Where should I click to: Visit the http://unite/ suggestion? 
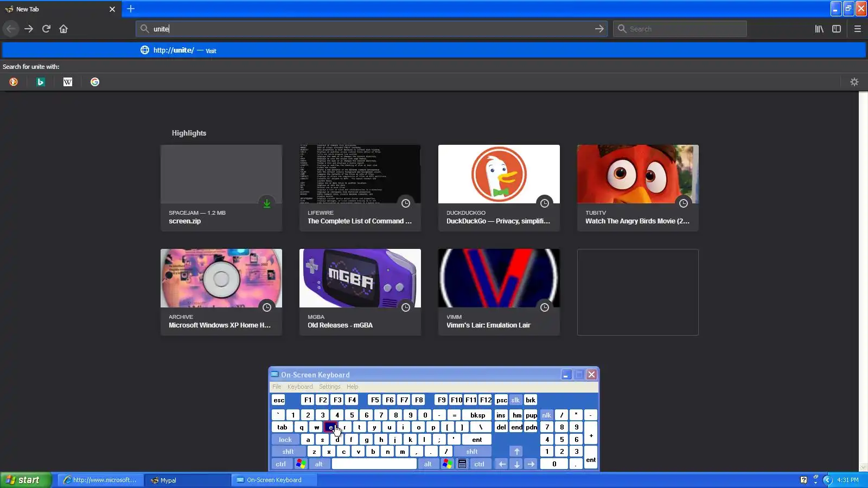[x=434, y=50]
